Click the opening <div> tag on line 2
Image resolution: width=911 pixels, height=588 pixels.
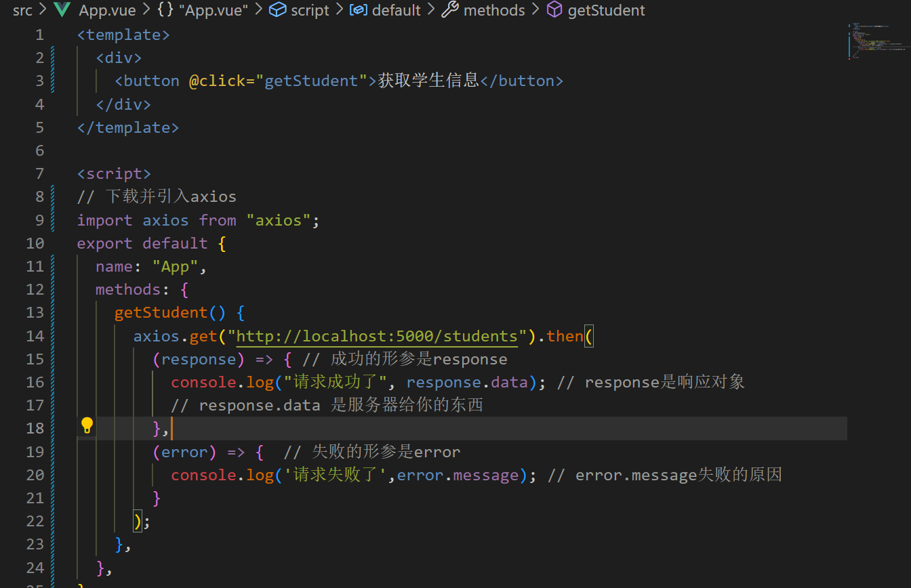[x=119, y=58]
